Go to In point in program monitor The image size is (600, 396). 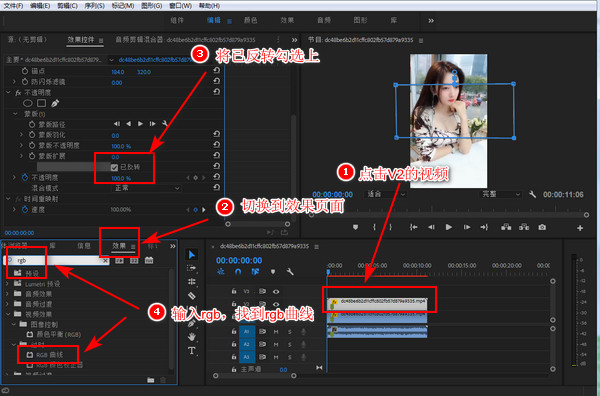tap(414, 227)
